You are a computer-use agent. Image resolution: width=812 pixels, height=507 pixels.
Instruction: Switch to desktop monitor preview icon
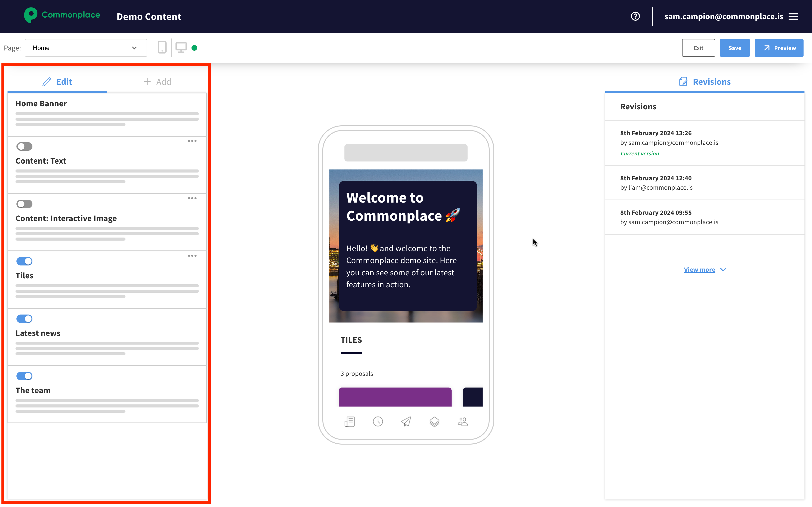[181, 48]
